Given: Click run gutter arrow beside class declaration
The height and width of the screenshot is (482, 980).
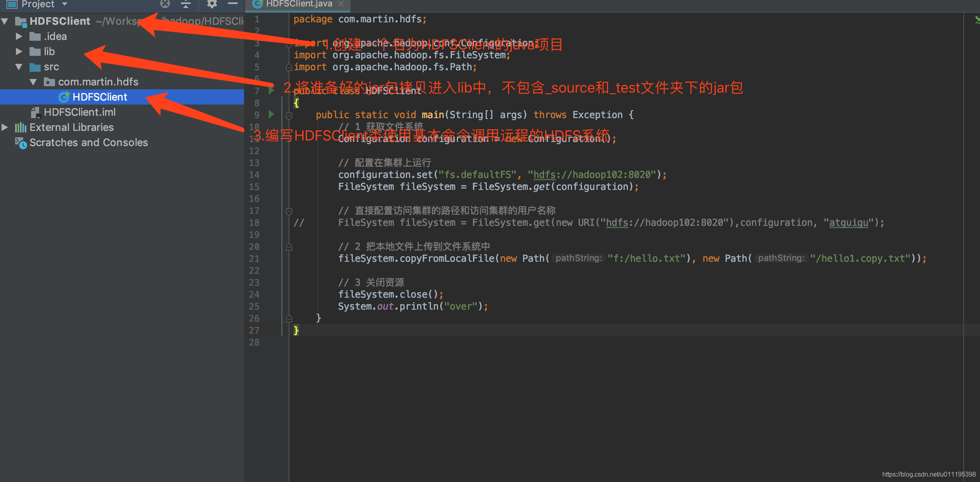Looking at the screenshot, I should (x=271, y=91).
